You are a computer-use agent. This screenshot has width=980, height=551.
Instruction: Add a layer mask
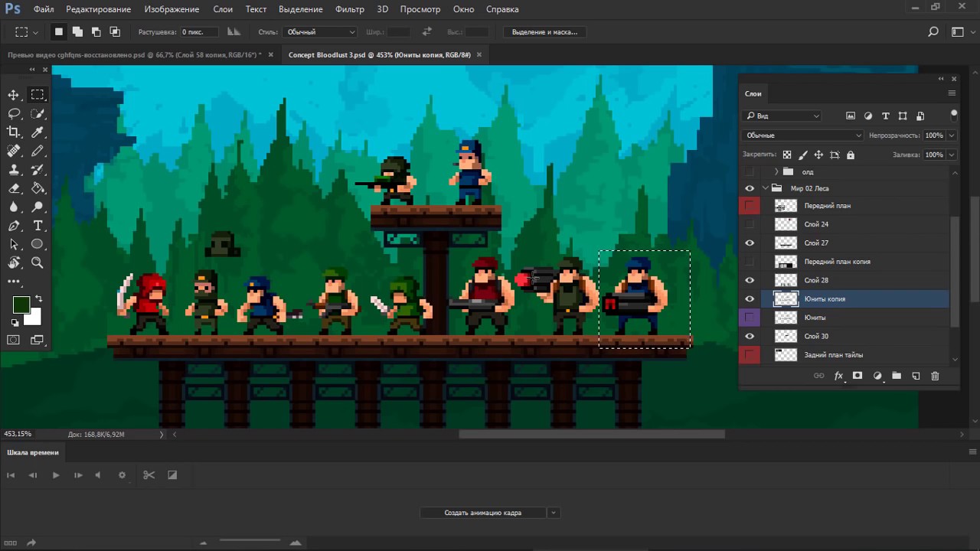coord(857,376)
